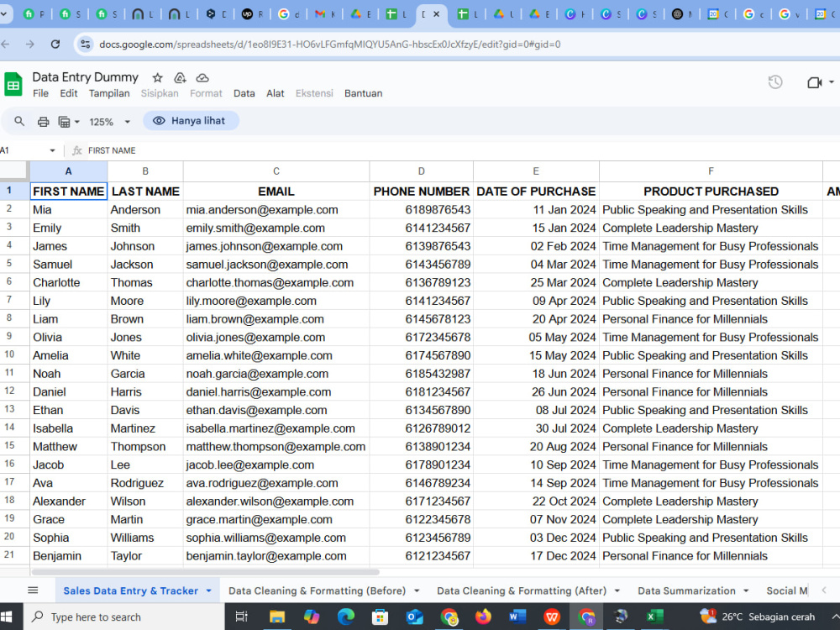This screenshot has width=840, height=630.
Task: Star the Data Entry Dummy document
Action: (157, 77)
